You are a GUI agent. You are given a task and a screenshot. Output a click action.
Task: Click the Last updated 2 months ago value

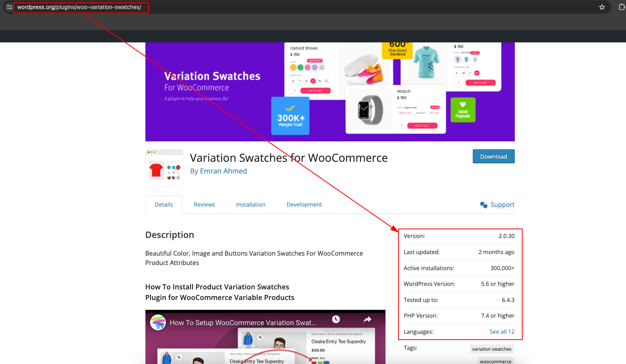[496, 252]
